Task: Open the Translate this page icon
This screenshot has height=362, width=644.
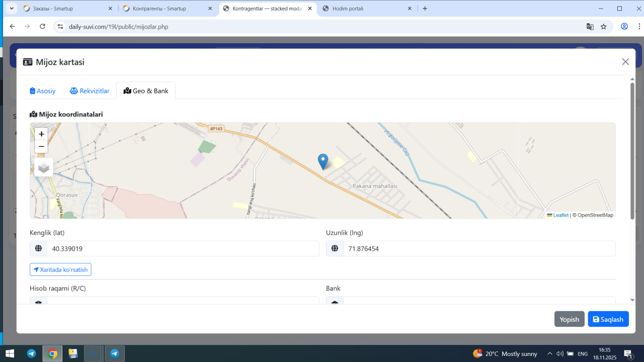Action: tap(590, 27)
